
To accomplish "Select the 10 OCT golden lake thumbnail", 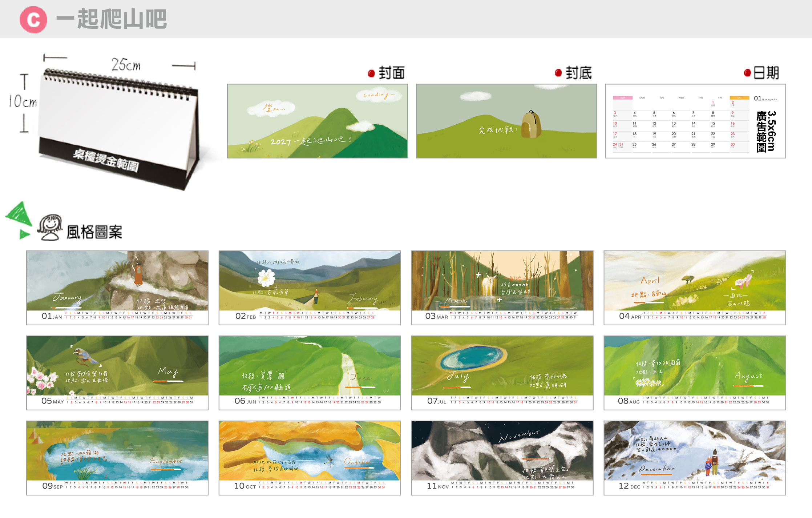I will coord(310,458).
